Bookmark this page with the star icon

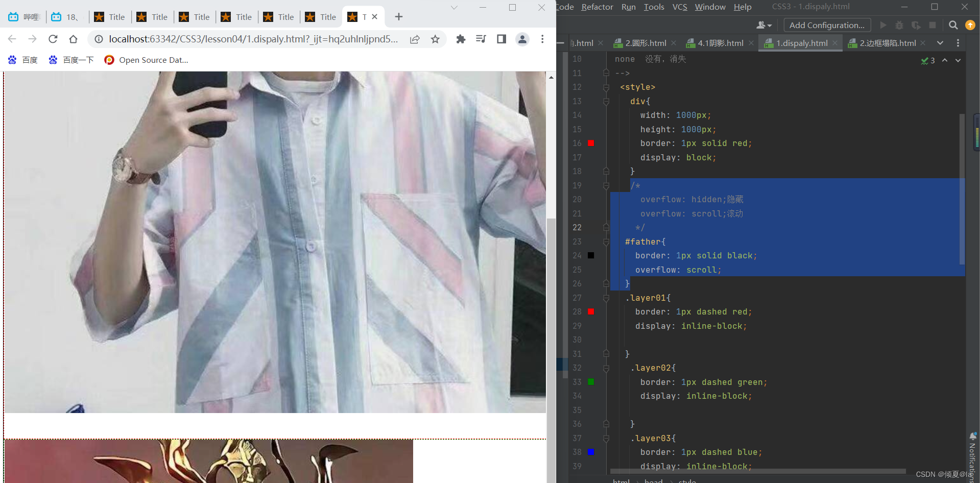(435, 39)
